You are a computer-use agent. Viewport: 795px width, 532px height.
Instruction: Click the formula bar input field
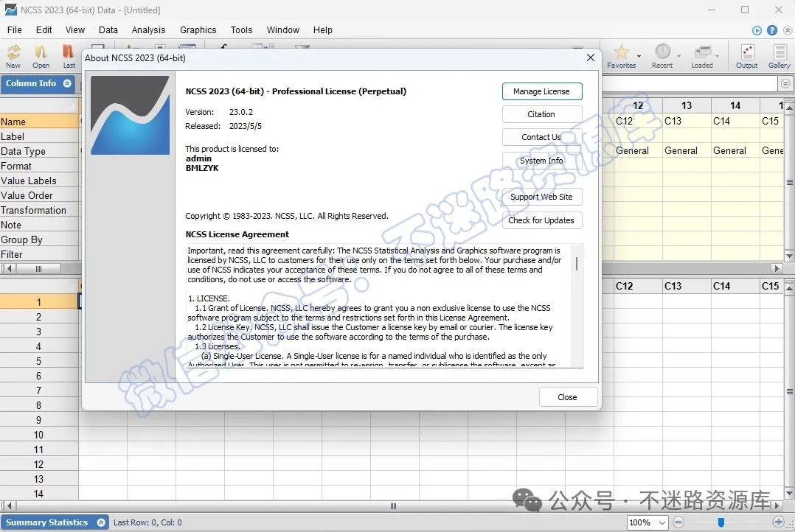690,83
